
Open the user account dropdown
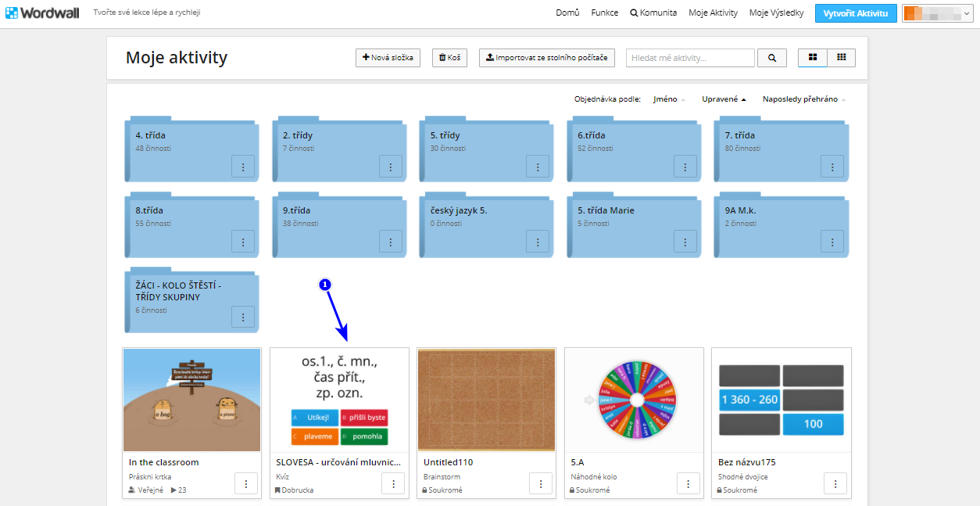(x=937, y=13)
